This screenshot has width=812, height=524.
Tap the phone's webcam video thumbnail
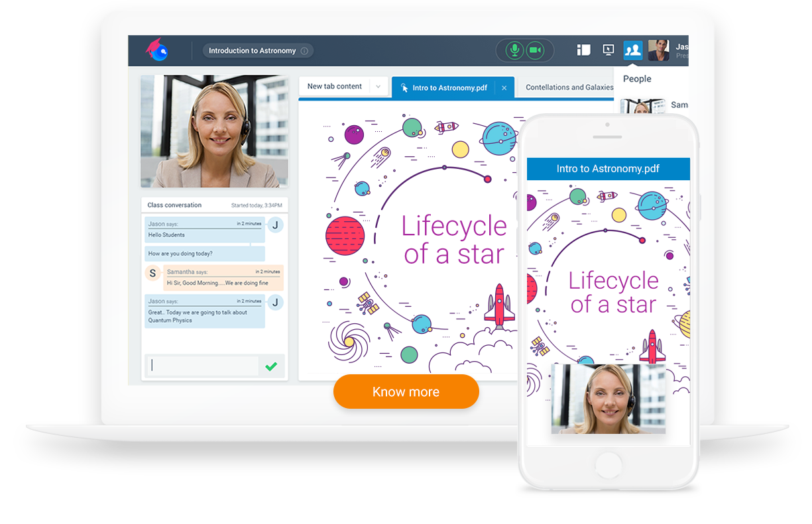[x=608, y=399]
